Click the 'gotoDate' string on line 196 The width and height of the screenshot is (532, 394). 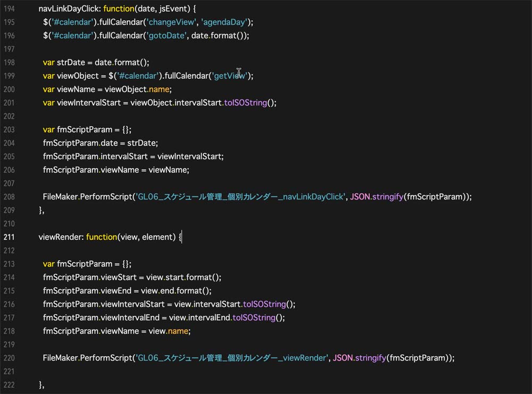point(166,36)
